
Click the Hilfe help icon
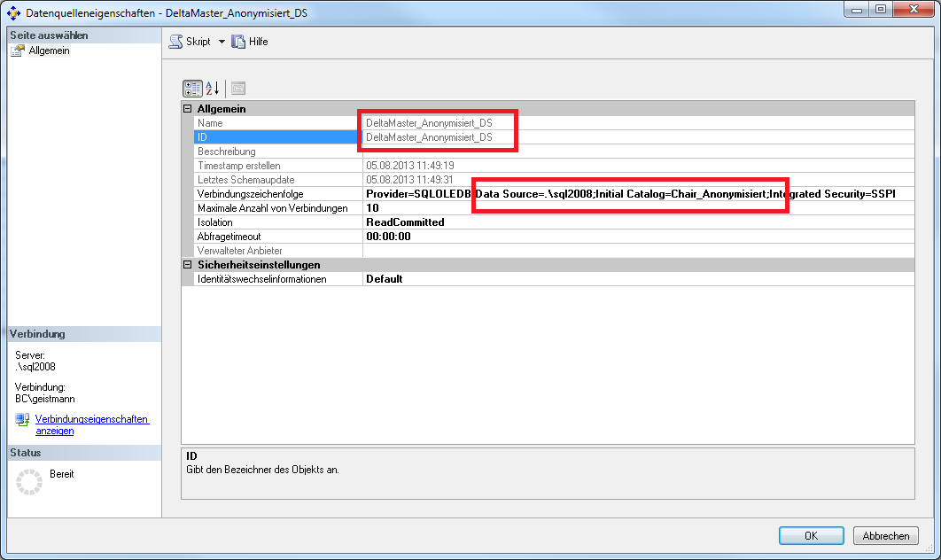pos(237,41)
